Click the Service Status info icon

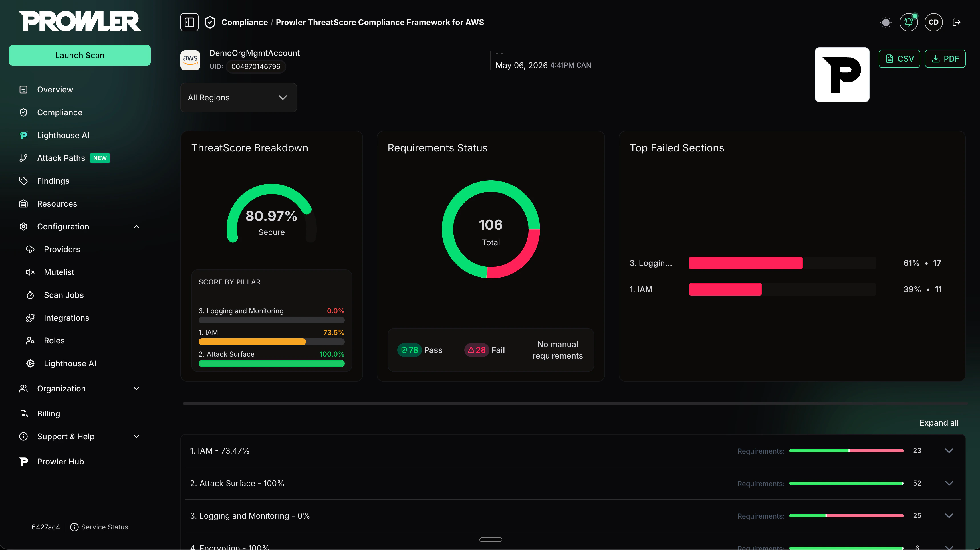click(x=74, y=527)
